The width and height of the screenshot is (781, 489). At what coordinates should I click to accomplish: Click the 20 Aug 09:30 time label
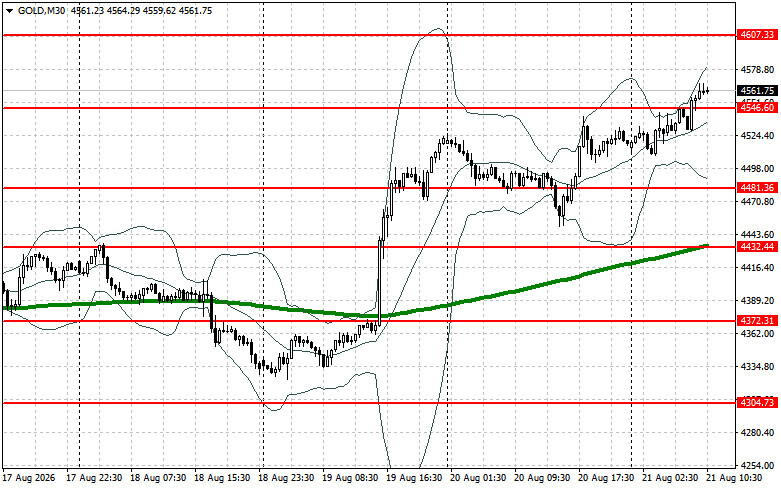[542, 478]
